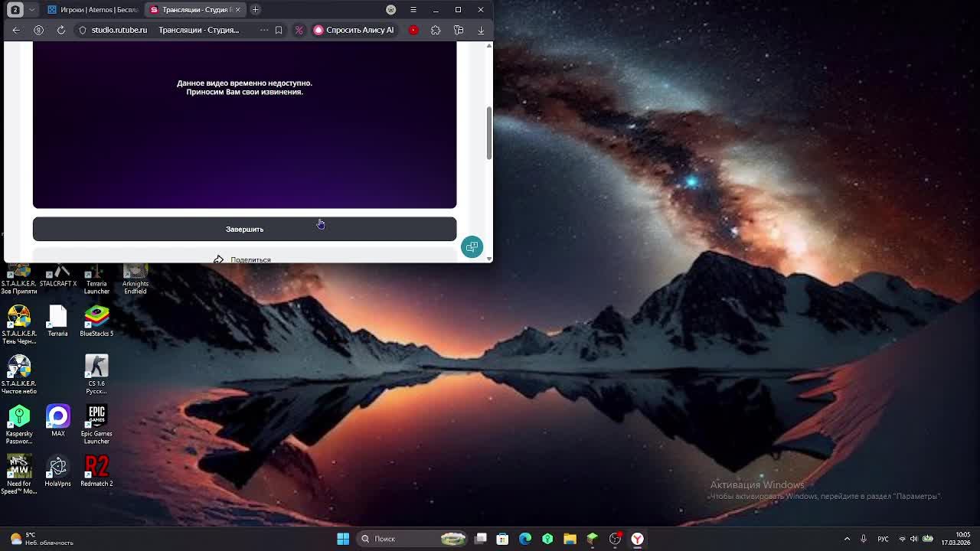Click the red record extension icon

point(413,30)
